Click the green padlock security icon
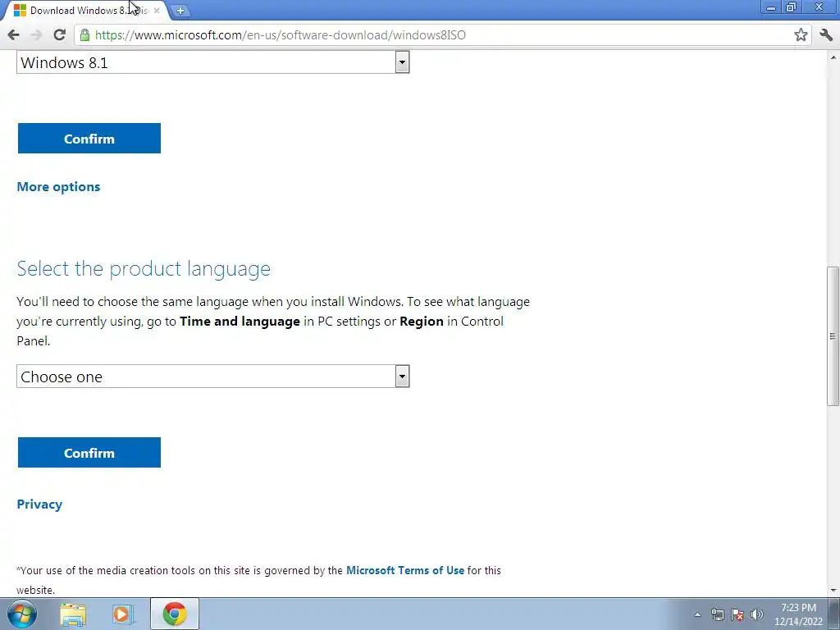Image resolution: width=840 pixels, height=630 pixels. pos(84,35)
